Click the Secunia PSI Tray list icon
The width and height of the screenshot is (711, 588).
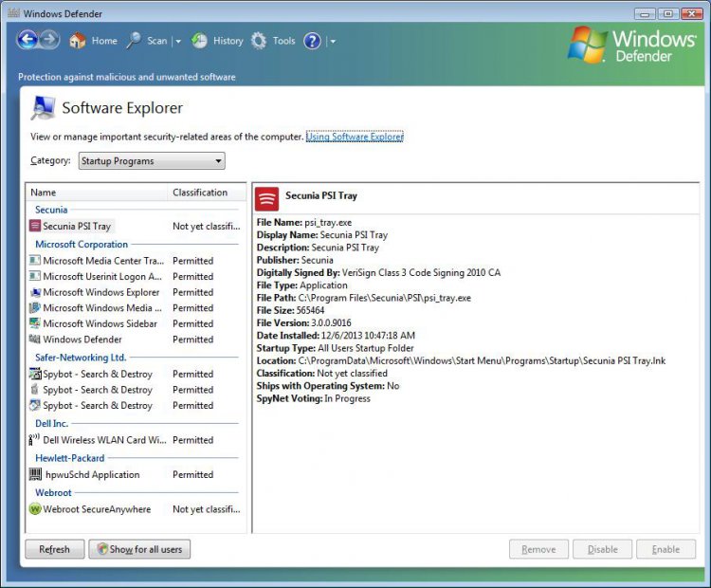coord(35,226)
